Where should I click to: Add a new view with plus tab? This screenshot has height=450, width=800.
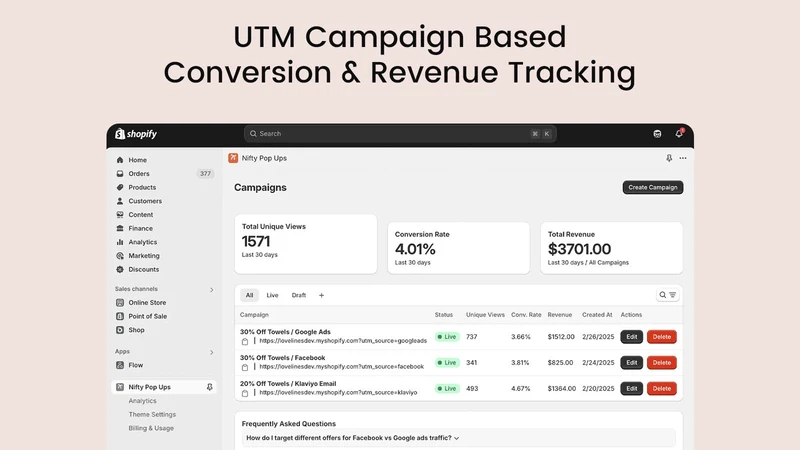click(321, 295)
